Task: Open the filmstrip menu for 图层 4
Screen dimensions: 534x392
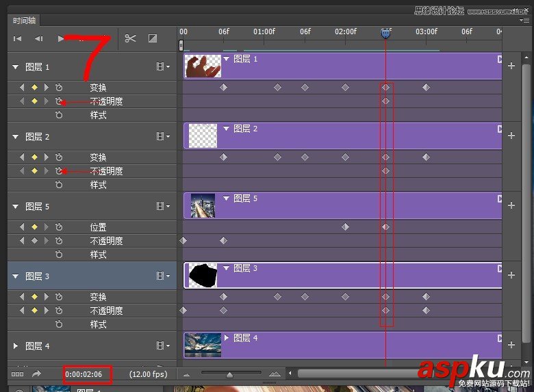Action: [x=163, y=345]
